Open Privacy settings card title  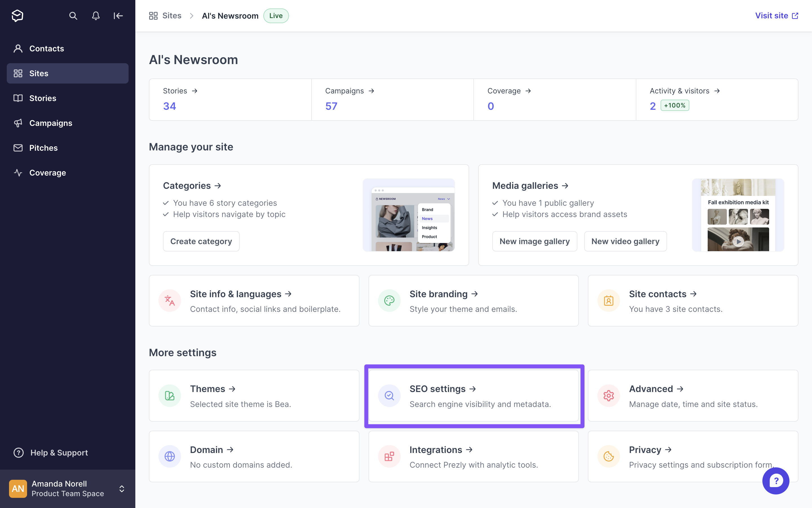click(650, 450)
